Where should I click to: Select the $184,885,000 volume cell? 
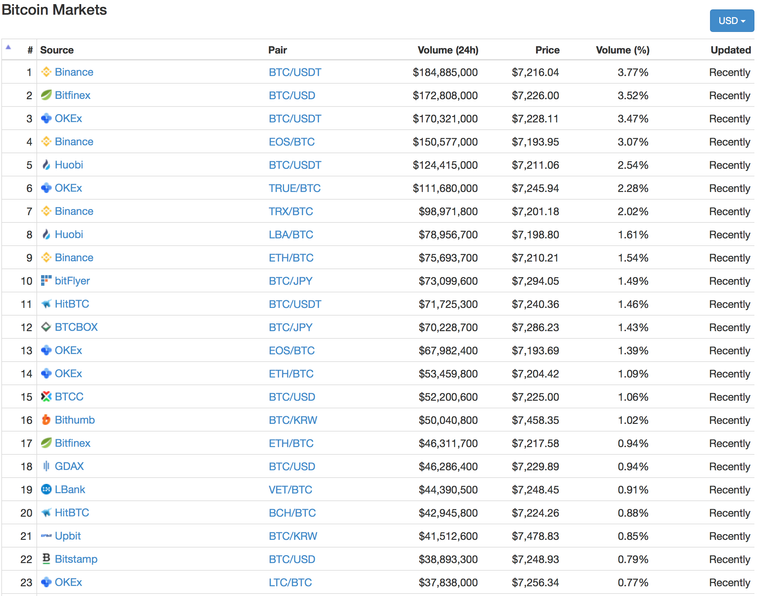[x=445, y=72]
